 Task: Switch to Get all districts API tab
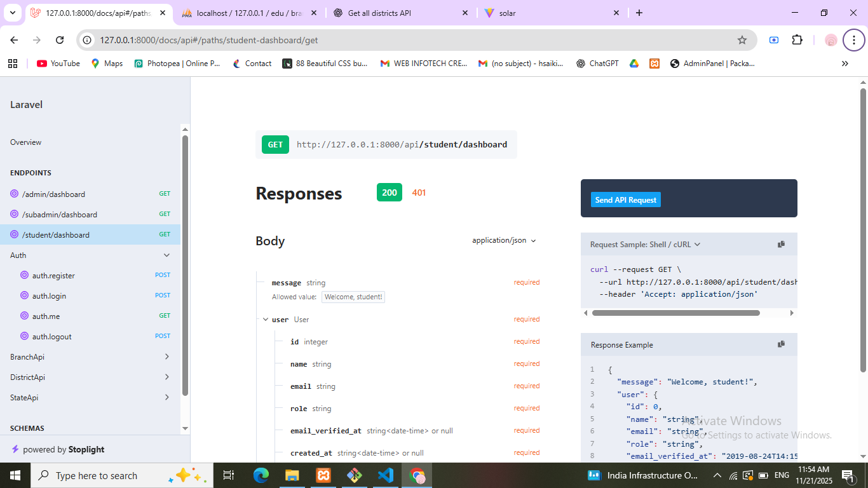[x=379, y=13]
